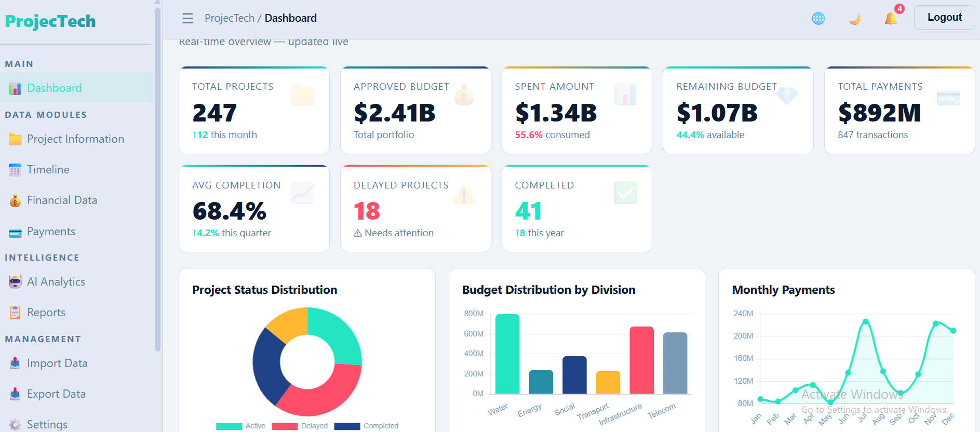Click the Water bar in budget chart
Image resolution: width=980 pixels, height=432 pixels.
coord(507,354)
